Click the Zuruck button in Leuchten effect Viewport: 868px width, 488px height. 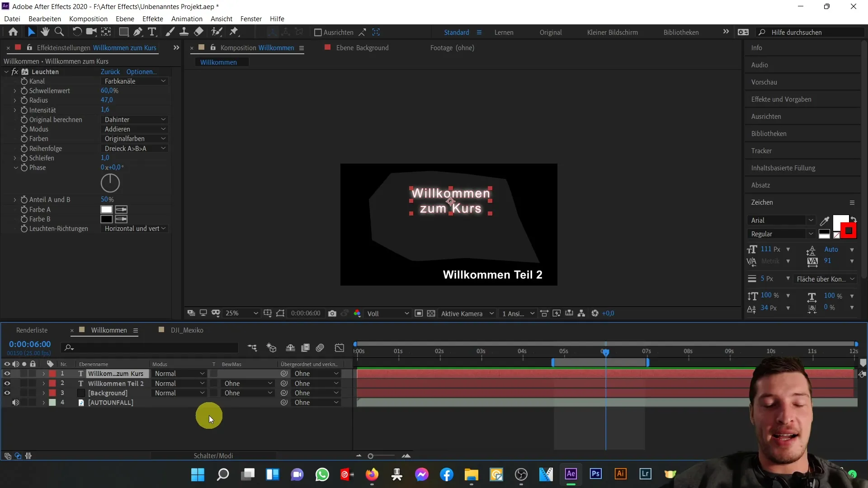(x=110, y=71)
